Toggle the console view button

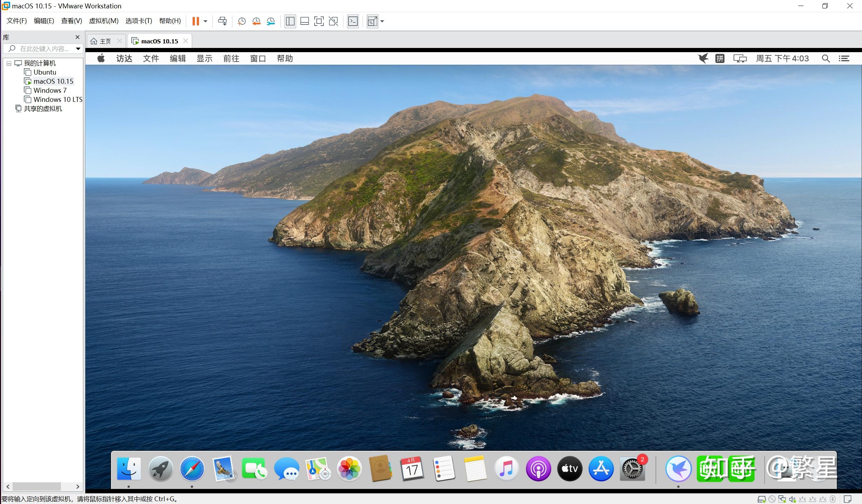click(353, 21)
